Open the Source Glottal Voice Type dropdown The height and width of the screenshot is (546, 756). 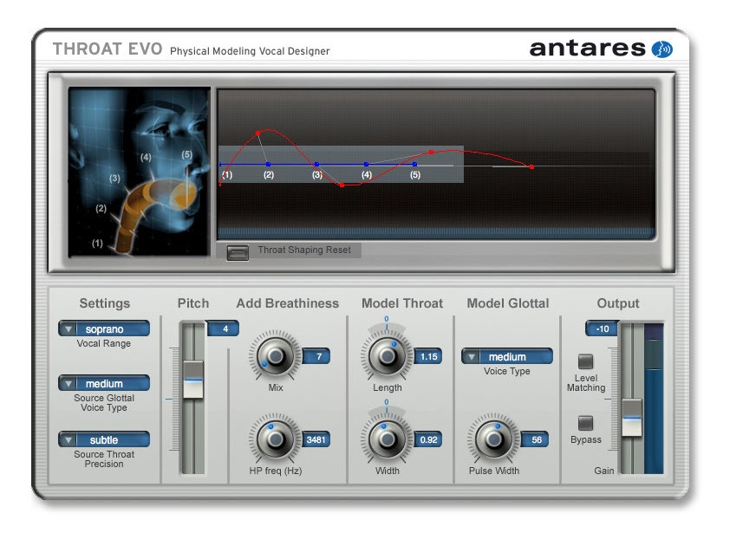point(104,384)
